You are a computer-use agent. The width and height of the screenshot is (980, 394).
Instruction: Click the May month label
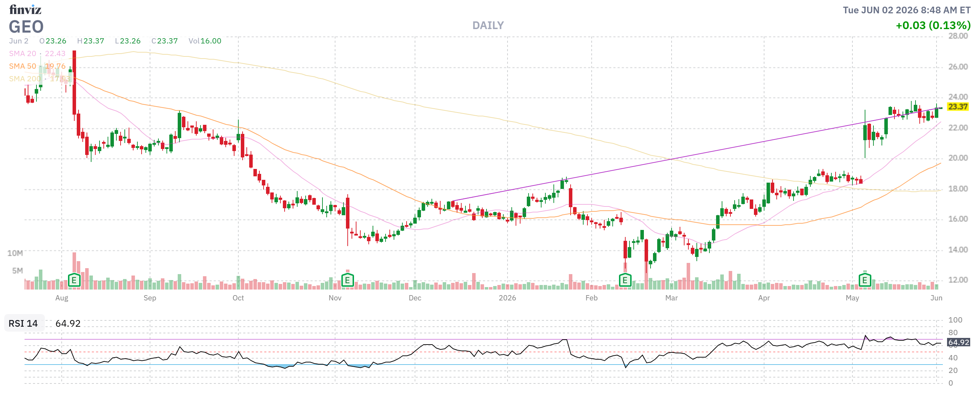coord(852,298)
